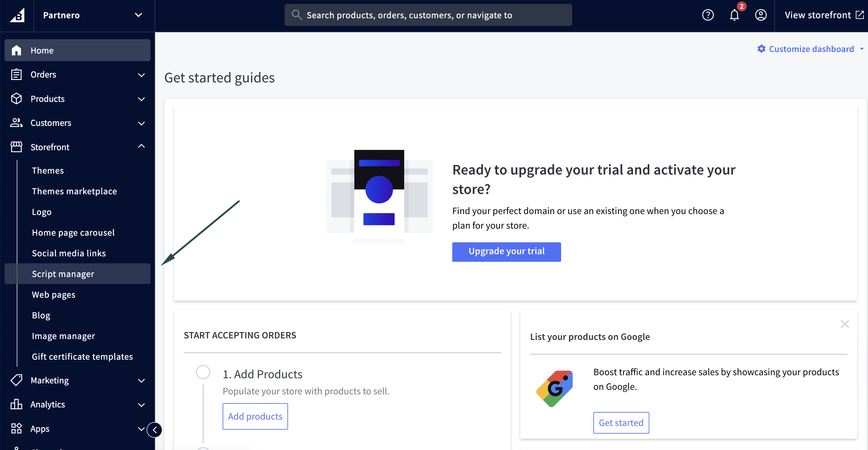Viewport: 868px width, 450px height.
Task: Click the 1. Add Products step title
Action: [x=262, y=374]
